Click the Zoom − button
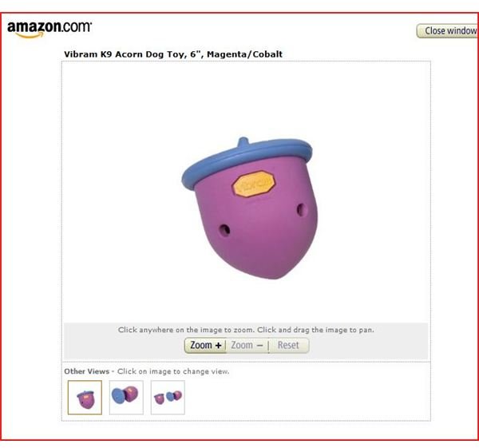The height and width of the screenshot is (448, 479). coord(247,345)
